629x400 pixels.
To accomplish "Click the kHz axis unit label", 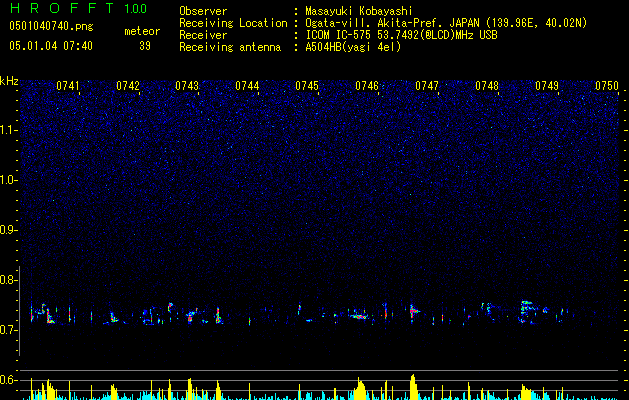I will click(9, 81).
